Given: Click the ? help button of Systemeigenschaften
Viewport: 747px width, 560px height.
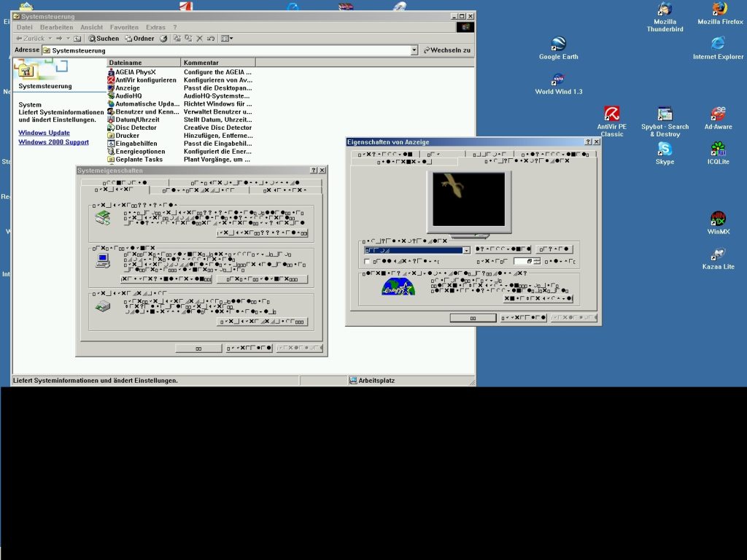Looking at the screenshot, I should (x=314, y=170).
